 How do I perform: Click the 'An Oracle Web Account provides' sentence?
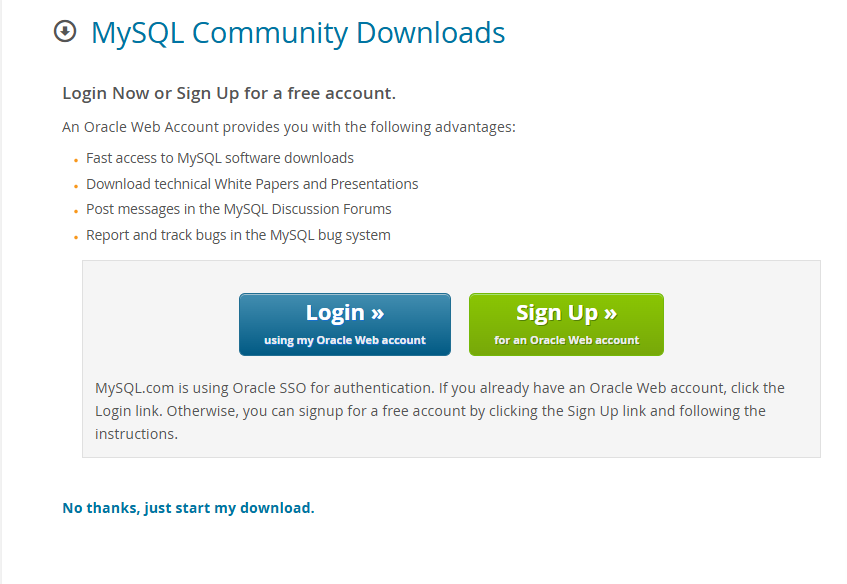click(289, 127)
